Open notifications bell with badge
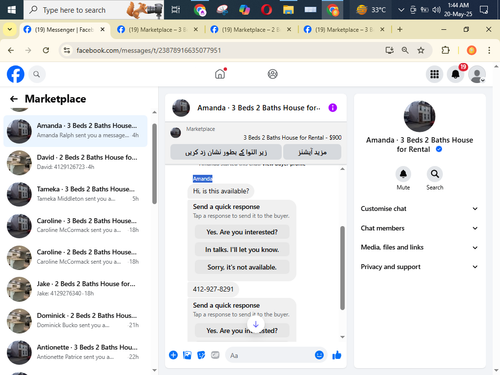500x375 pixels. click(456, 74)
